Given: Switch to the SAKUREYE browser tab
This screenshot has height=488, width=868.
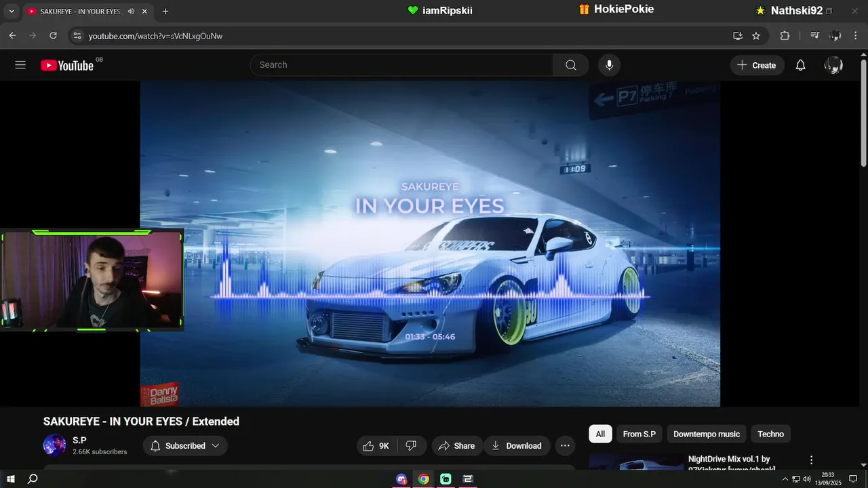Looking at the screenshot, I should (x=87, y=12).
